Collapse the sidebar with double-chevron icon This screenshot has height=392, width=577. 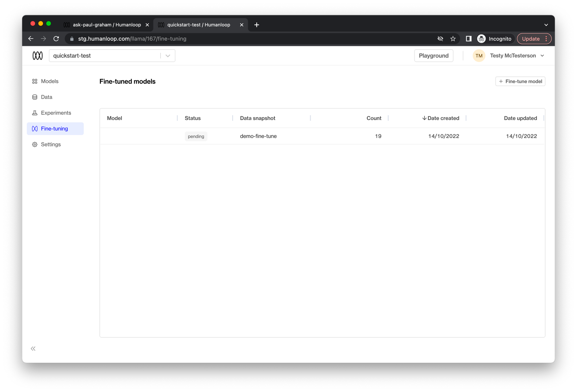pos(33,349)
